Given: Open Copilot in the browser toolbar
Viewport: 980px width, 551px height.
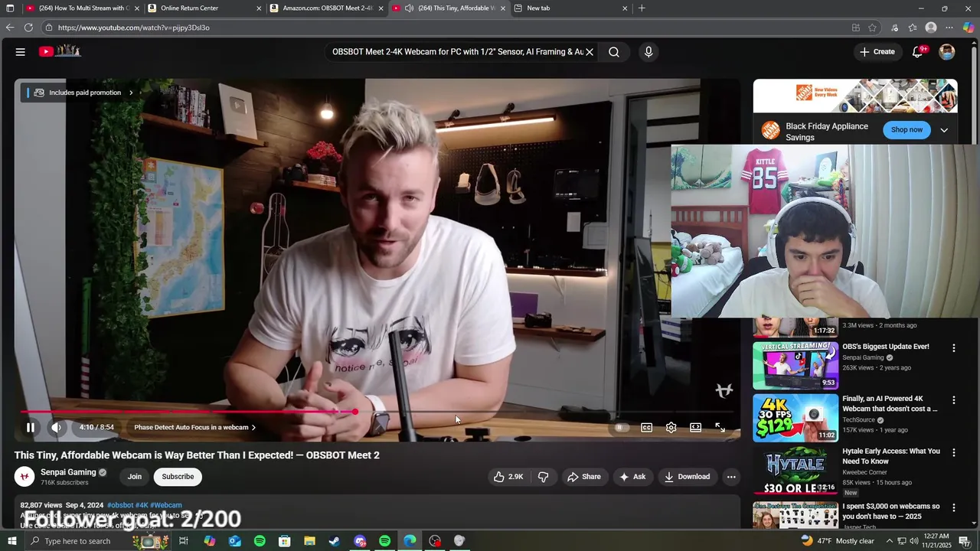Looking at the screenshot, I should point(969,28).
